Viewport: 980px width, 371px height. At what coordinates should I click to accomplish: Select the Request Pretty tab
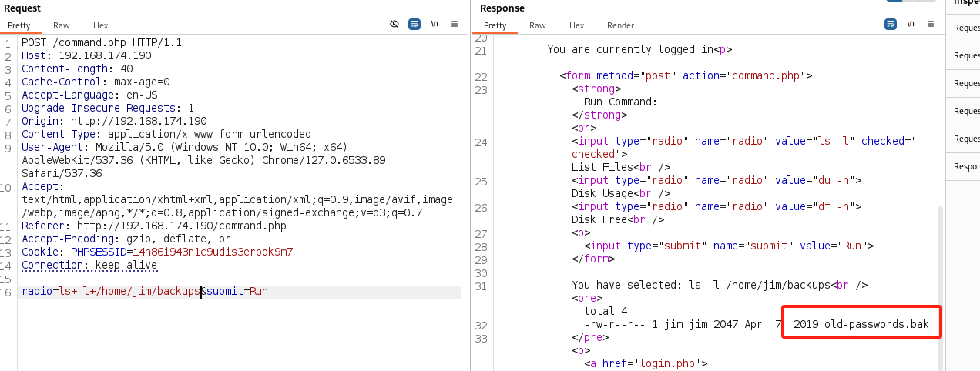[19, 25]
